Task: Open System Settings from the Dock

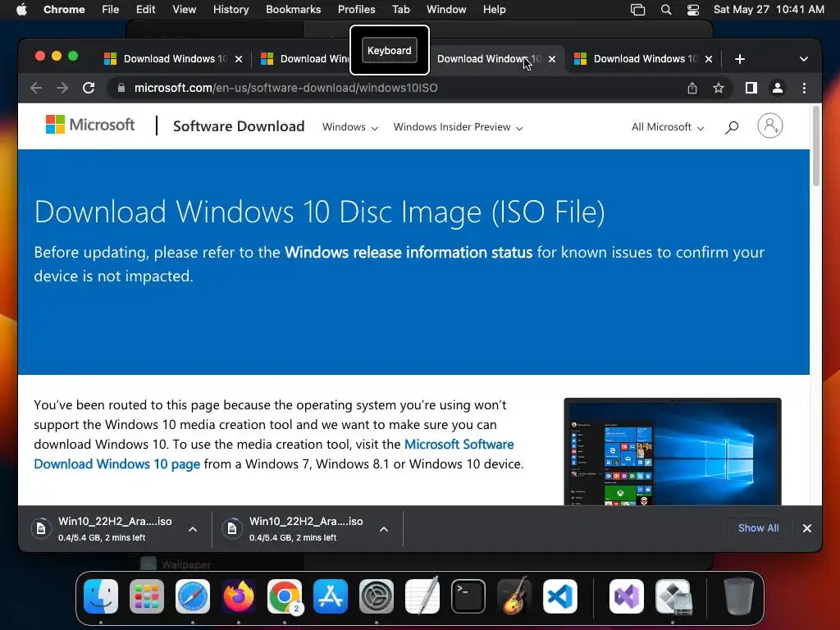Action: (x=377, y=596)
